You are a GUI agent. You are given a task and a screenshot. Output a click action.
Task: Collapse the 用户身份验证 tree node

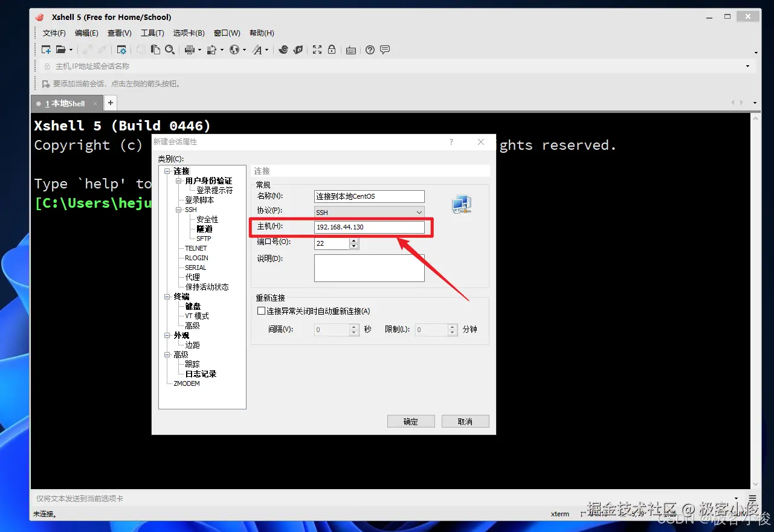179,181
